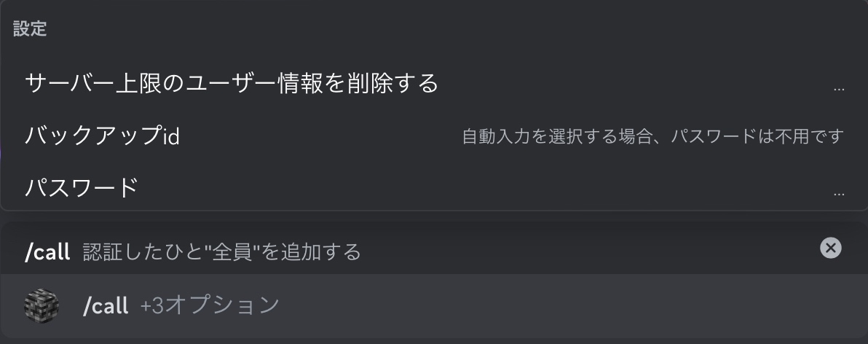868x344 pixels.
Task: Click the 自動入力を選択する場合 hint text
Action: pyautogui.click(x=558, y=136)
